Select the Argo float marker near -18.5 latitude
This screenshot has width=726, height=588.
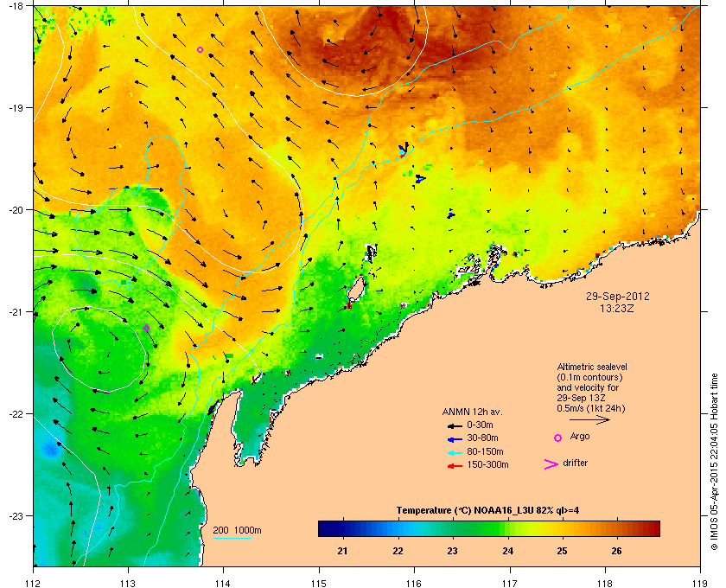pyautogui.click(x=200, y=49)
